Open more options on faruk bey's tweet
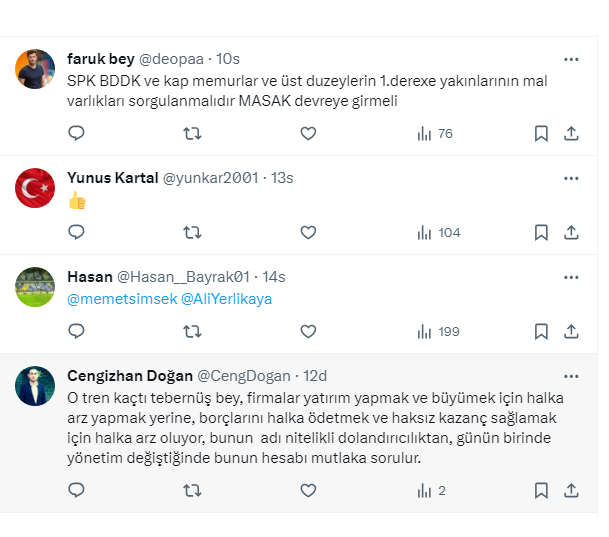609x537 pixels. (x=571, y=59)
